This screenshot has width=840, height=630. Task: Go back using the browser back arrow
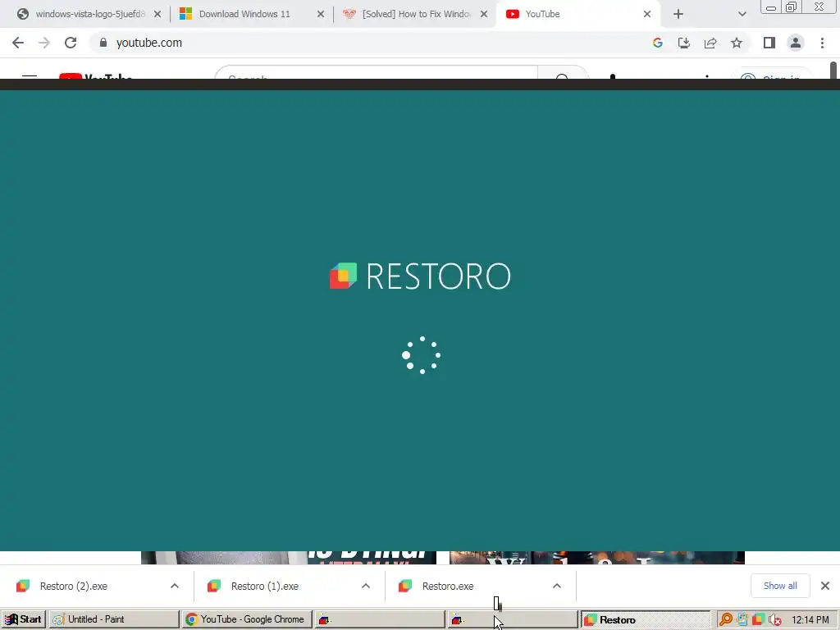18,43
